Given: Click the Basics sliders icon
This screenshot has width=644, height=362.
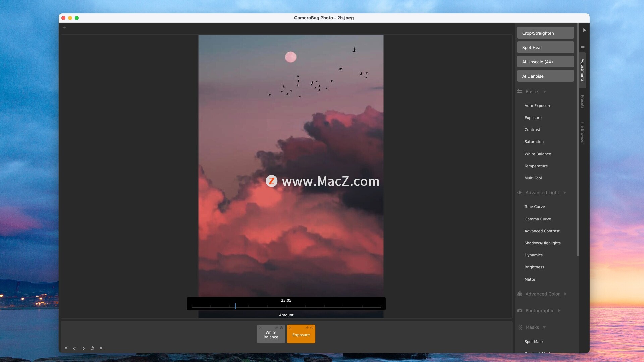Looking at the screenshot, I should coord(520,92).
